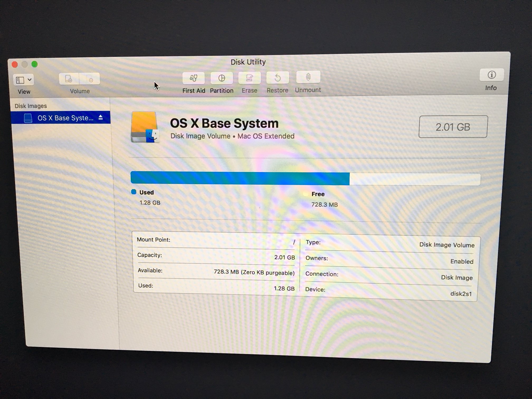Click the Restore toolbar icon
532x399 pixels.
pos(277,78)
